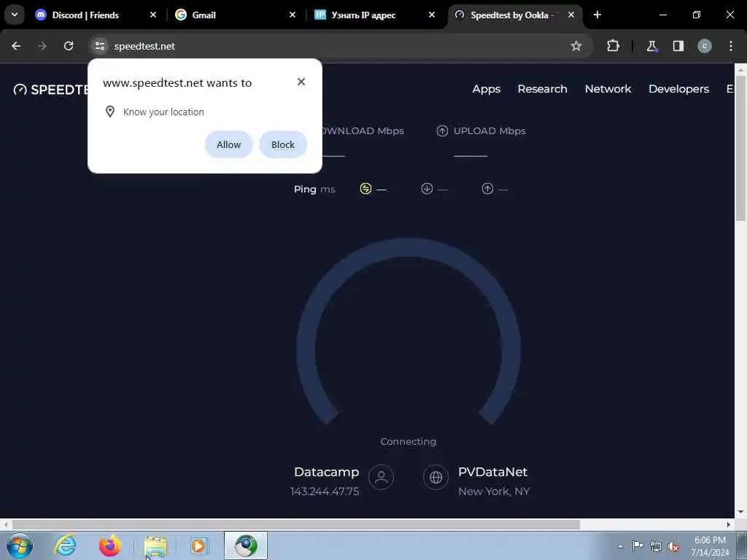This screenshot has height=560, width=747.
Task: Click the Datacamp provider name
Action: tap(326, 472)
